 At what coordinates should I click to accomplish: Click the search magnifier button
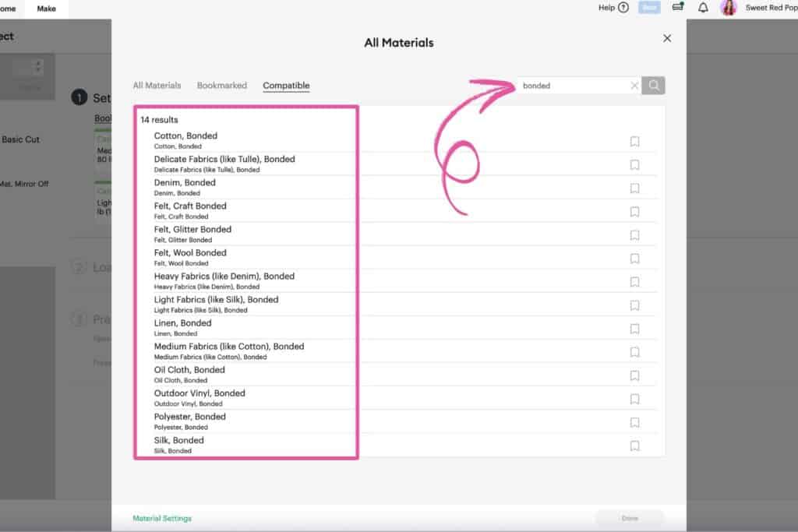653,86
